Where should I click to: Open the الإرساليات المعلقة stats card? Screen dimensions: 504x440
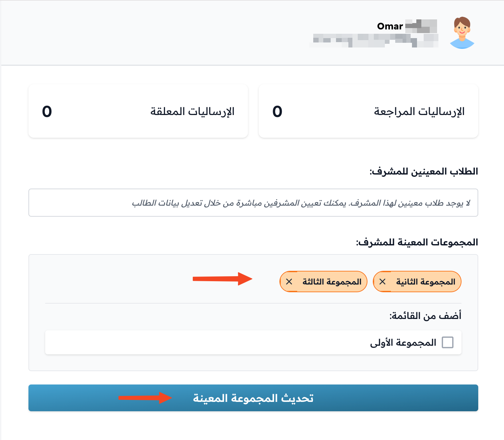click(x=138, y=111)
